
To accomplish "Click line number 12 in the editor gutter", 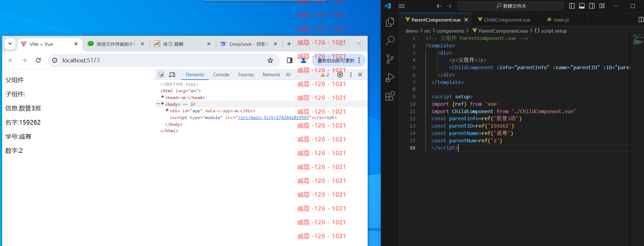I will [x=413, y=118].
